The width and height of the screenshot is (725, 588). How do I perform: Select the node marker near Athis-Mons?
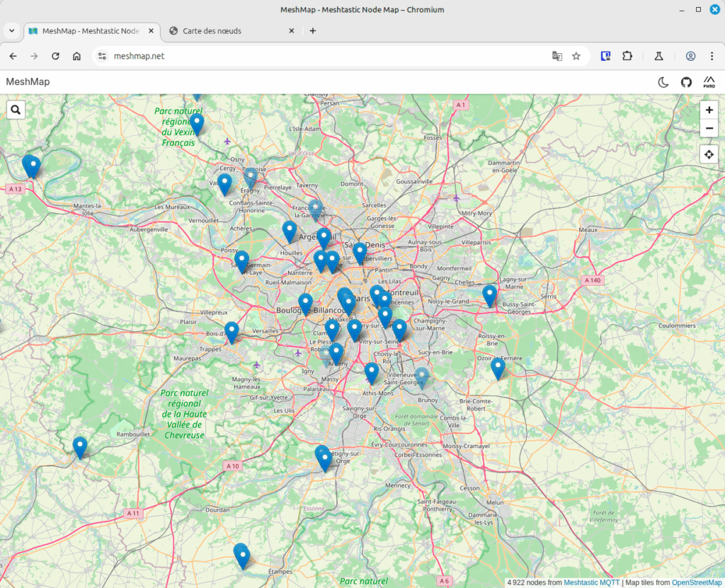[x=372, y=373]
